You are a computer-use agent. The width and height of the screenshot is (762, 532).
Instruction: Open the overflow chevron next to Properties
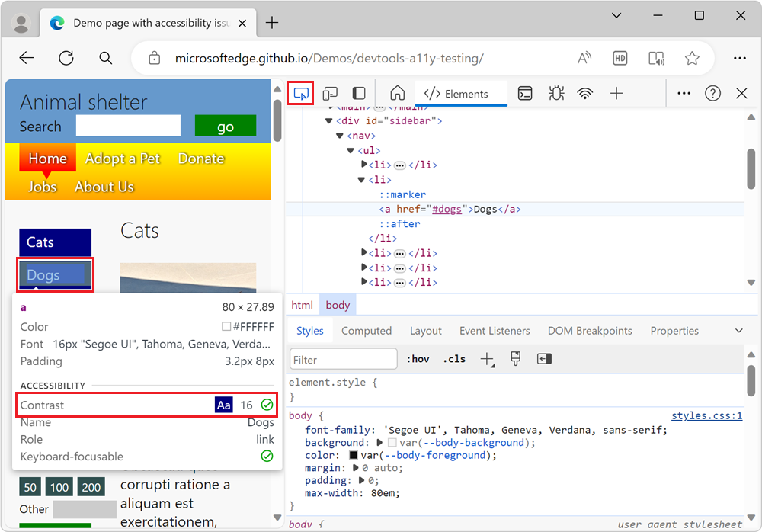pos(738,330)
